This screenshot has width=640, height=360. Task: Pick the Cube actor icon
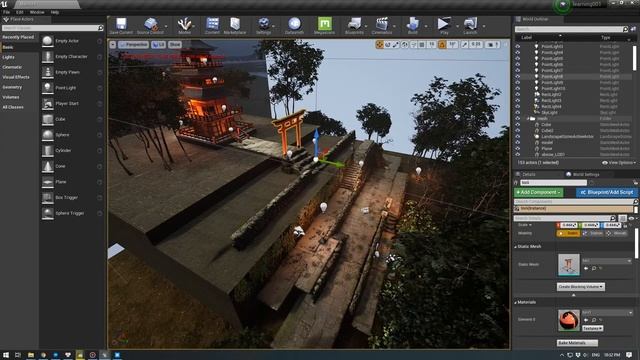click(x=48, y=119)
